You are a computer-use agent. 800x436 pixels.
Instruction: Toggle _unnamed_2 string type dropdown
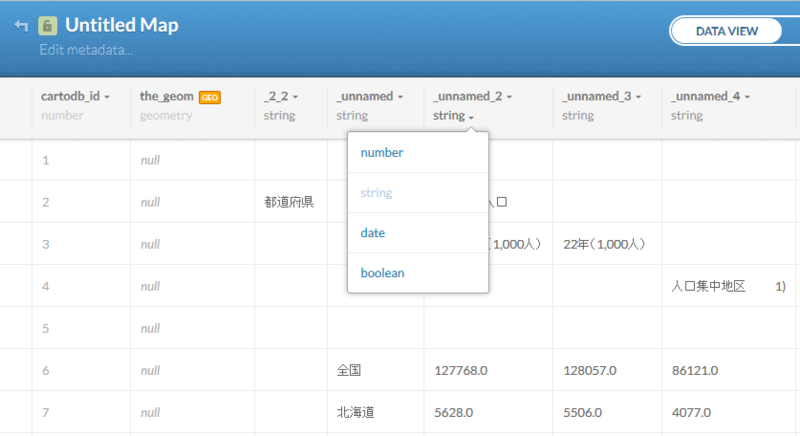pyautogui.click(x=453, y=116)
